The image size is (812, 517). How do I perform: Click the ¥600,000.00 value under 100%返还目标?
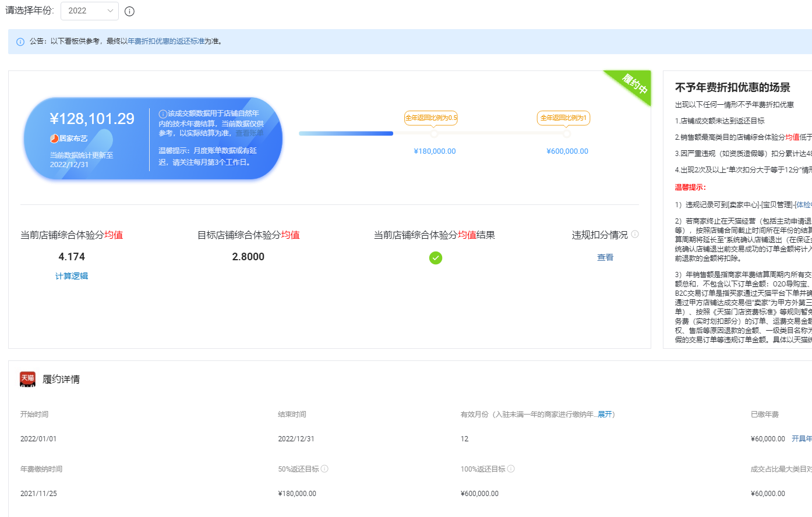tap(479, 494)
